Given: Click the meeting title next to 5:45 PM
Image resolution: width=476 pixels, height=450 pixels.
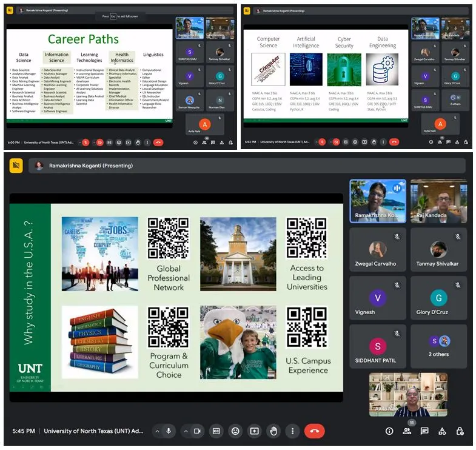Looking at the screenshot, I should pos(93,431).
